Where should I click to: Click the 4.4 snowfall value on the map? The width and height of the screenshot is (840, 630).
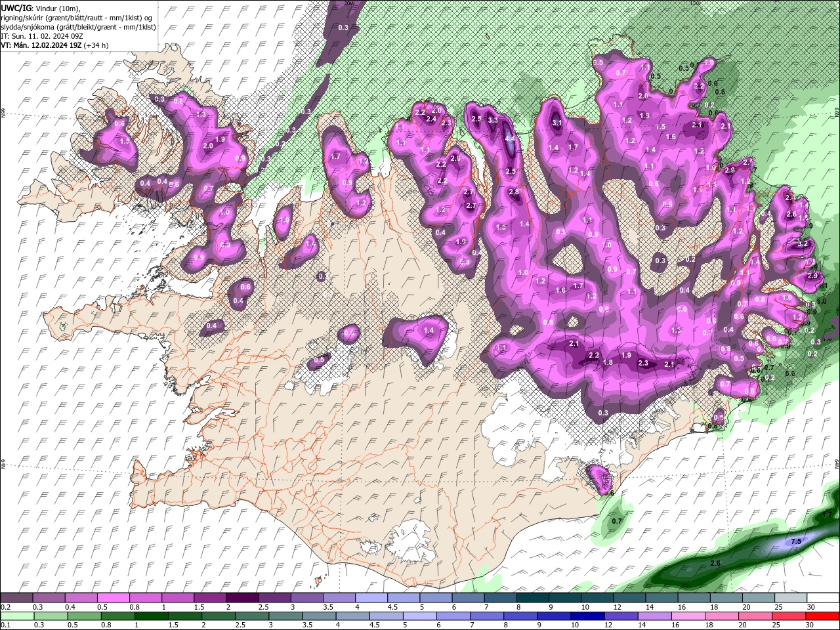pos(510,139)
